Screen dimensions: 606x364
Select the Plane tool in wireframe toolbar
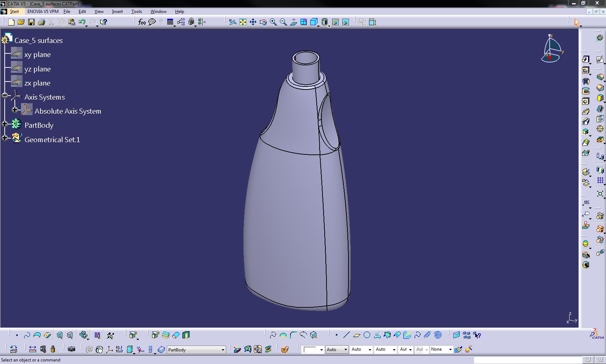pyautogui.click(x=357, y=335)
